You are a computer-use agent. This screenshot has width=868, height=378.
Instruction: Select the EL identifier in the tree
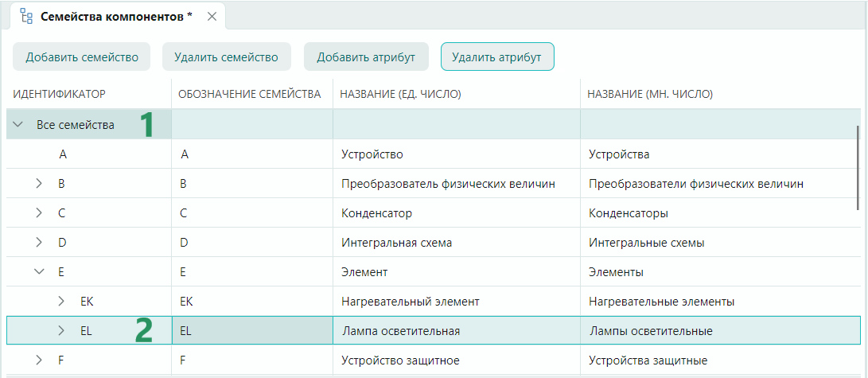point(86,331)
